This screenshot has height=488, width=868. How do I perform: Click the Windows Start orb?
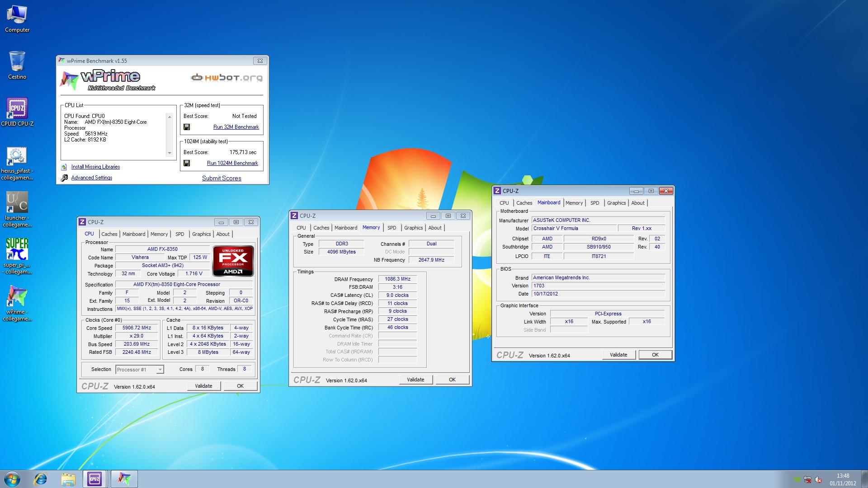coord(12,479)
